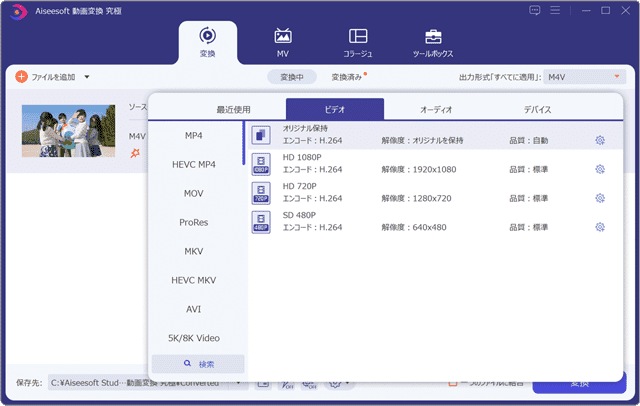Show the 変換済み converted list
The width and height of the screenshot is (640, 406).
[x=347, y=77]
